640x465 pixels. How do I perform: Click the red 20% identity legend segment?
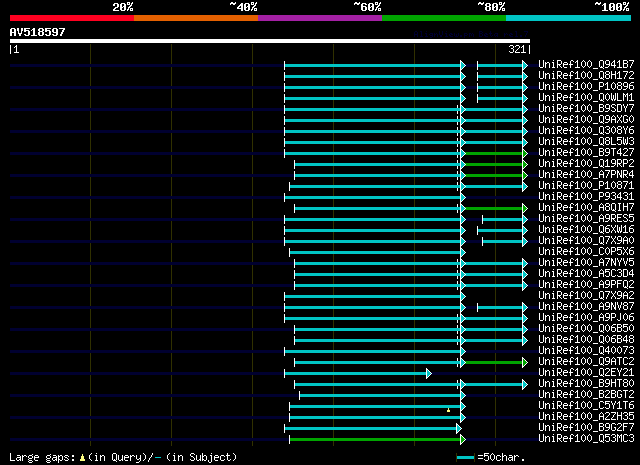coord(72,18)
